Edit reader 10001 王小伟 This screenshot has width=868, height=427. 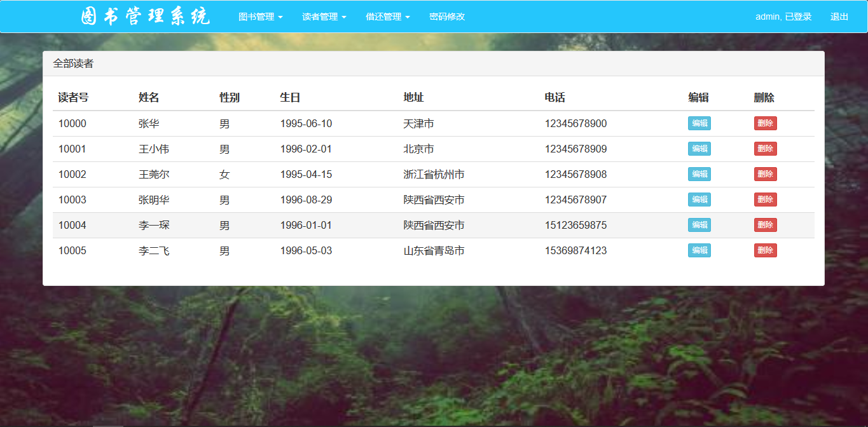click(x=699, y=149)
